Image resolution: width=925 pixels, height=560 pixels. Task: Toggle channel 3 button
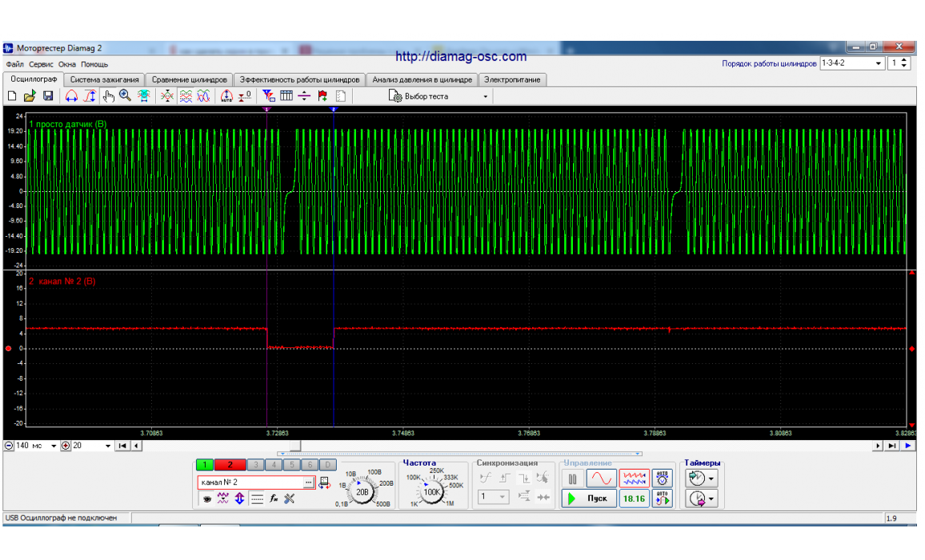coord(255,465)
